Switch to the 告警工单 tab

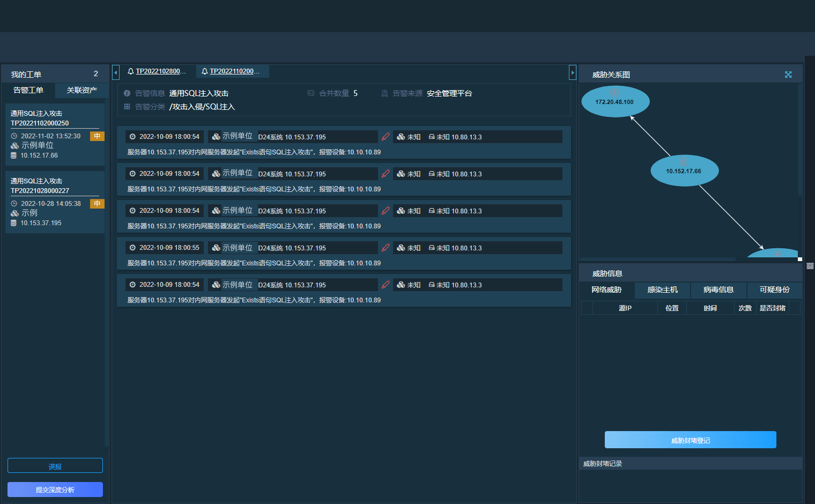click(x=28, y=90)
